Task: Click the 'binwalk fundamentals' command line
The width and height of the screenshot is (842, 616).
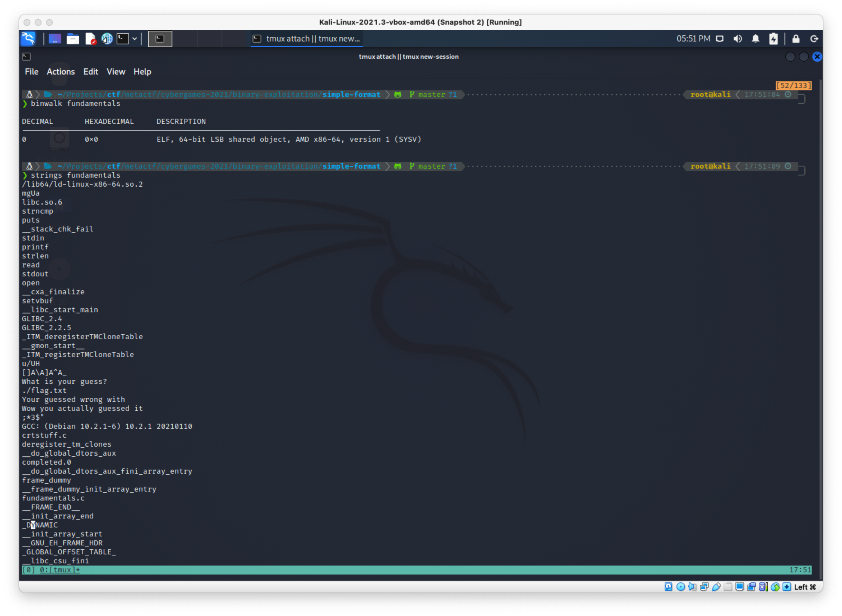Action: [x=76, y=104]
